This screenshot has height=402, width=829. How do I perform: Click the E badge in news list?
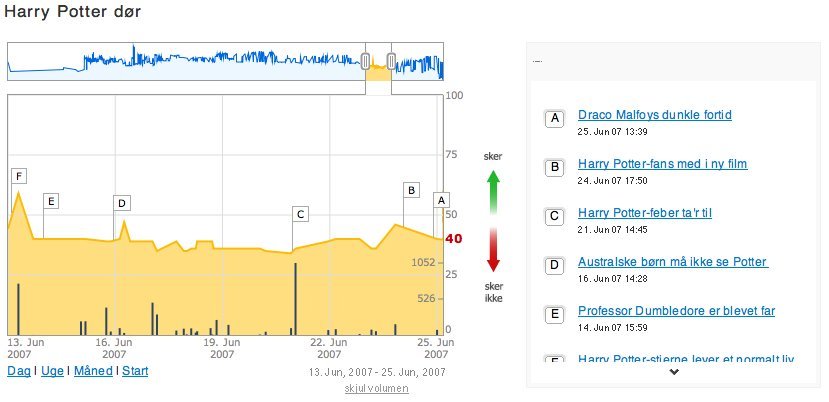click(x=554, y=315)
